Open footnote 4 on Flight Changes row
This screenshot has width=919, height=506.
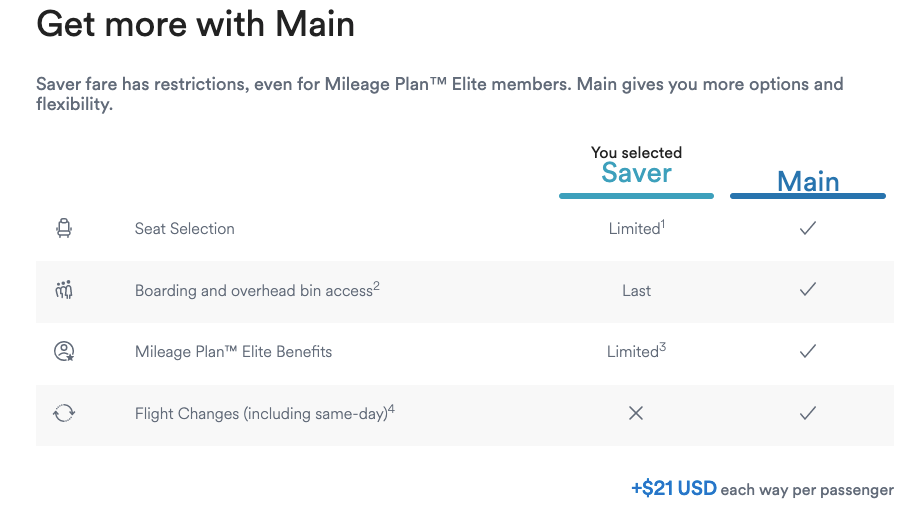pyautogui.click(x=392, y=409)
